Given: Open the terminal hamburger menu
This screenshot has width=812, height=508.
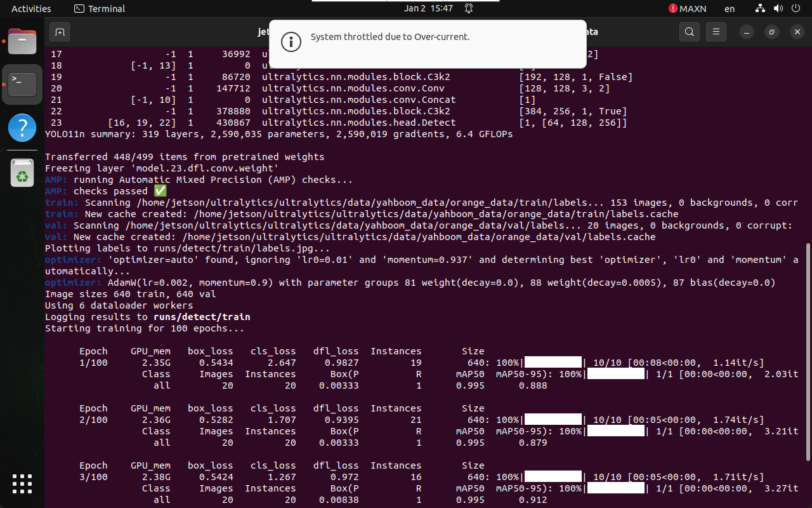Looking at the screenshot, I should (x=716, y=32).
